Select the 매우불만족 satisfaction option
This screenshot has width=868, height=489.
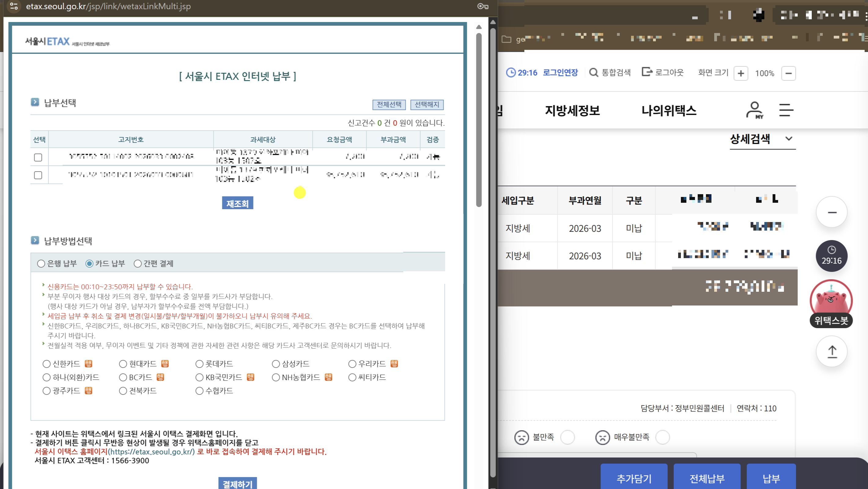click(663, 437)
